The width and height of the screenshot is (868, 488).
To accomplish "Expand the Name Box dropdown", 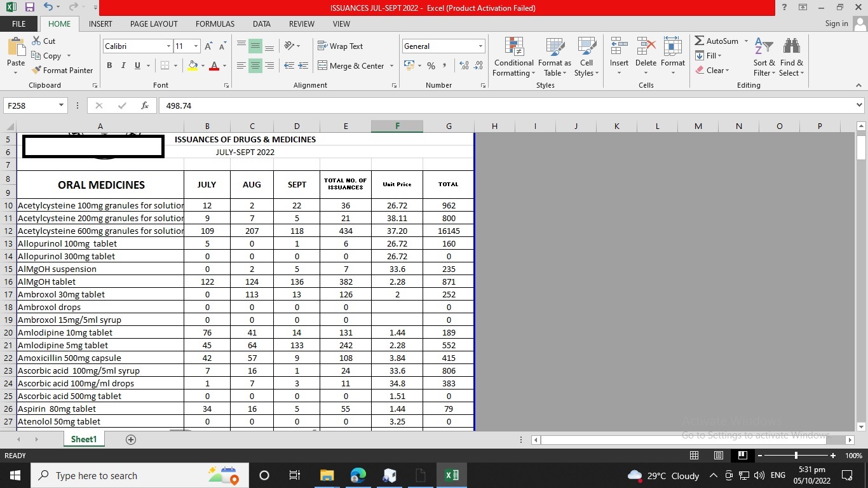I will [61, 105].
